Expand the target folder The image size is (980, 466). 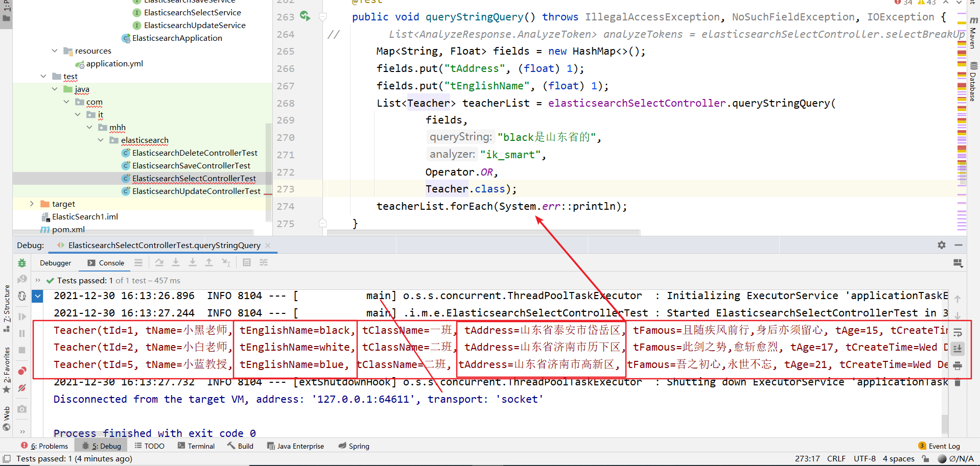point(32,204)
